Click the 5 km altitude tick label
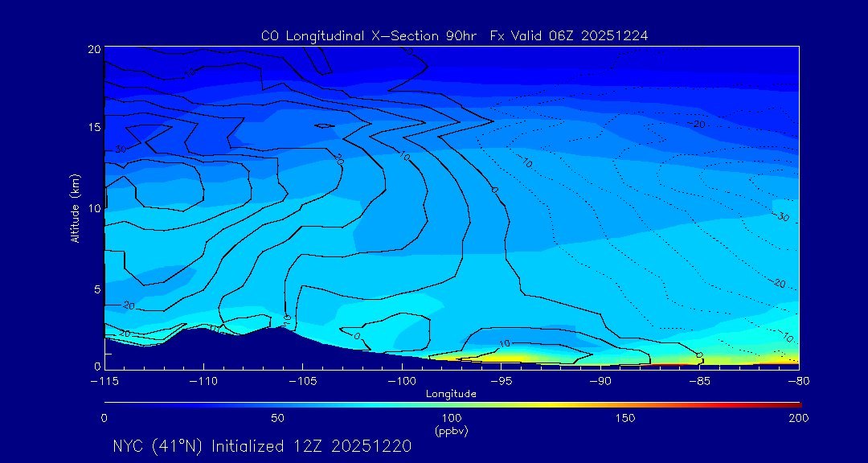 pos(96,289)
